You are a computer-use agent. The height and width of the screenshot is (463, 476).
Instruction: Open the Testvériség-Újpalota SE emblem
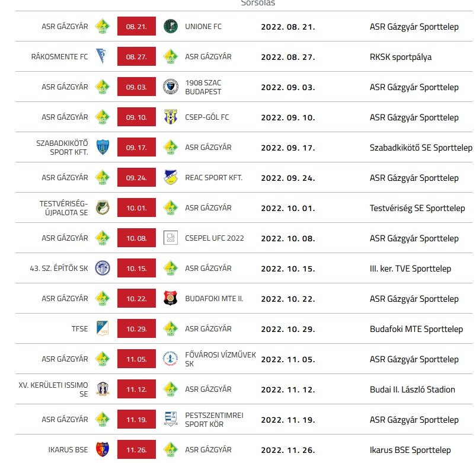click(x=103, y=208)
